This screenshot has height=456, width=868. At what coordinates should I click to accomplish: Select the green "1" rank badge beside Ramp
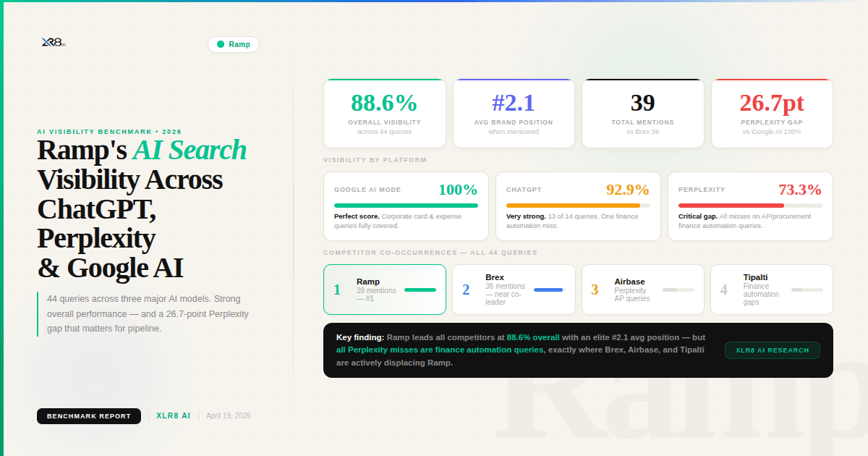coord(337,290)
